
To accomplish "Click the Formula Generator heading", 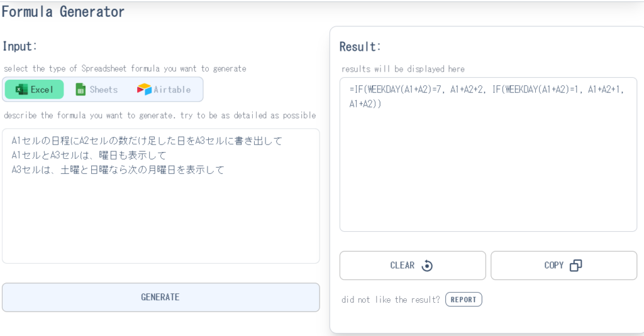I will point(63,11).
